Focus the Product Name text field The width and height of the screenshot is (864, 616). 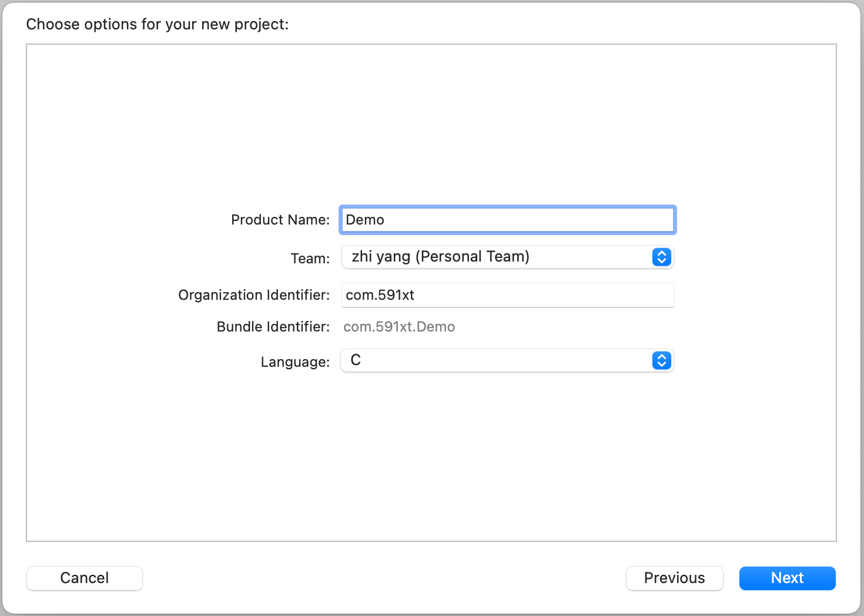tap(529, 220)
